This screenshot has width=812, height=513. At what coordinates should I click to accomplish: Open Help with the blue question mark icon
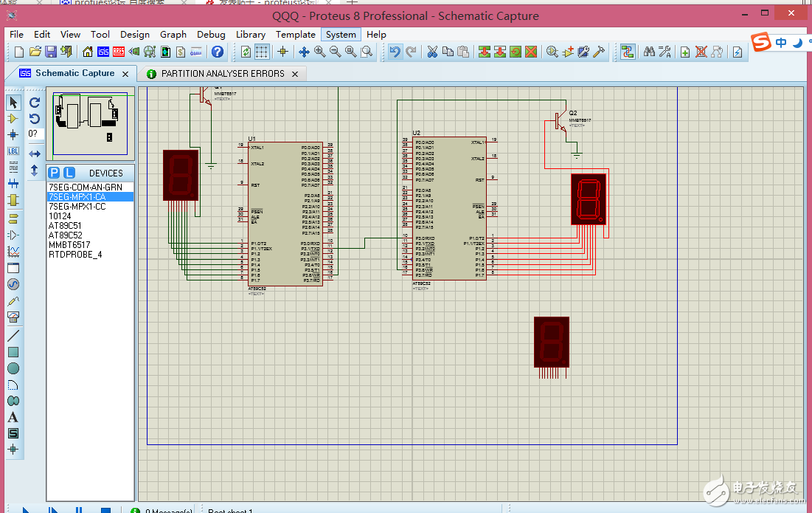[x=218, y=52]
